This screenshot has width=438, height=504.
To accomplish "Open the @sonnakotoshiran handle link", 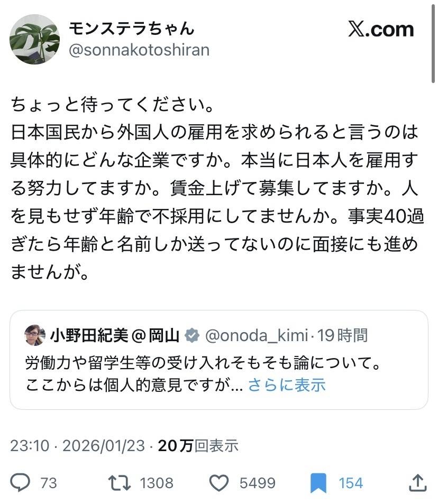I will pos(139,50).
